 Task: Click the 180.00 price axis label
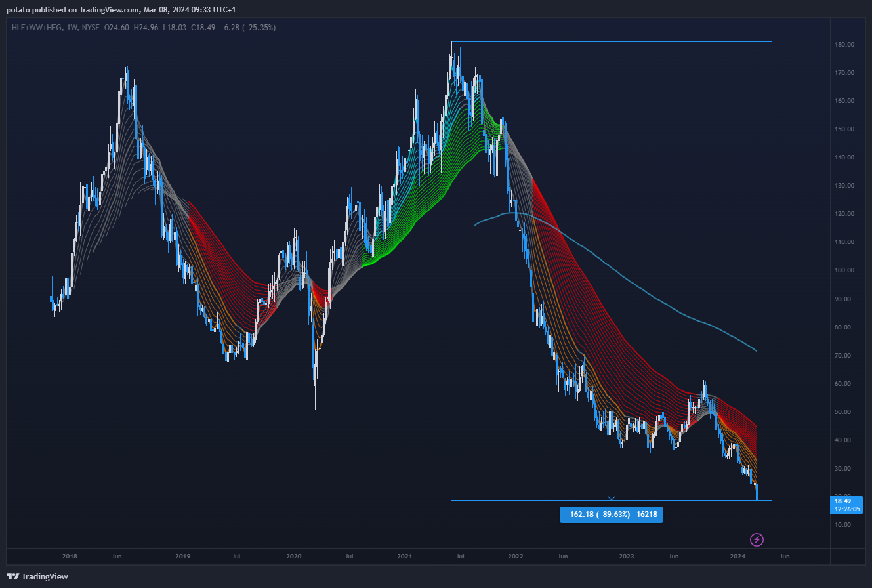(x=844, y=45)
